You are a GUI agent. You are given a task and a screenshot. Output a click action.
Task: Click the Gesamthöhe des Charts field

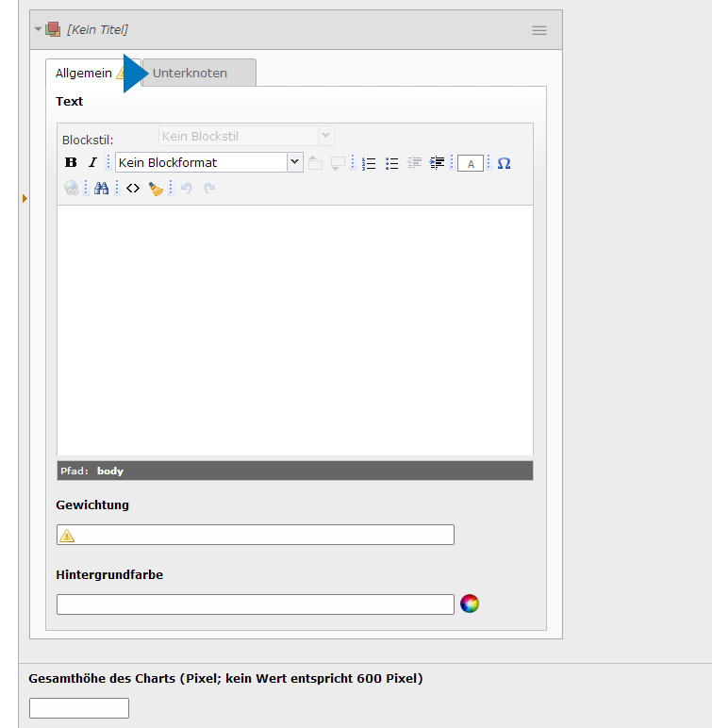[x=79, y=708]
